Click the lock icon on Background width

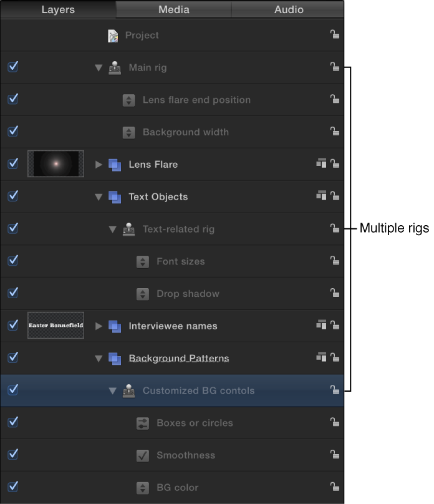click(335, 132)
